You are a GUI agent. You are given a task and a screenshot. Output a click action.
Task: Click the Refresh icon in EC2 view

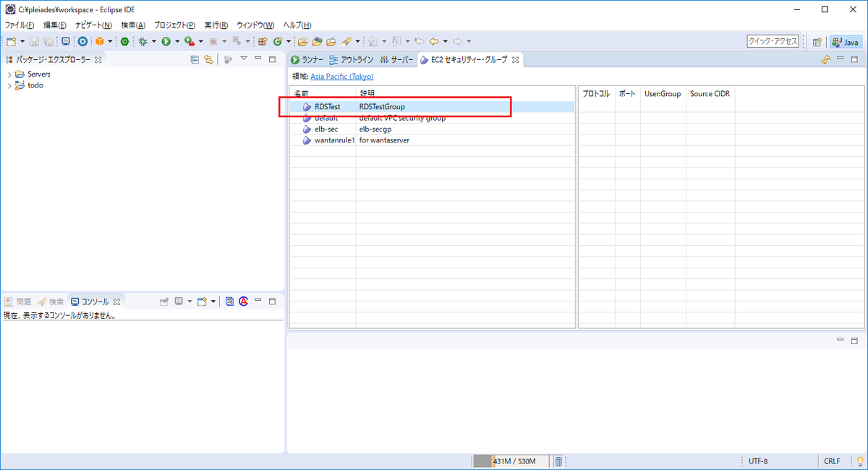coord(826,60)
